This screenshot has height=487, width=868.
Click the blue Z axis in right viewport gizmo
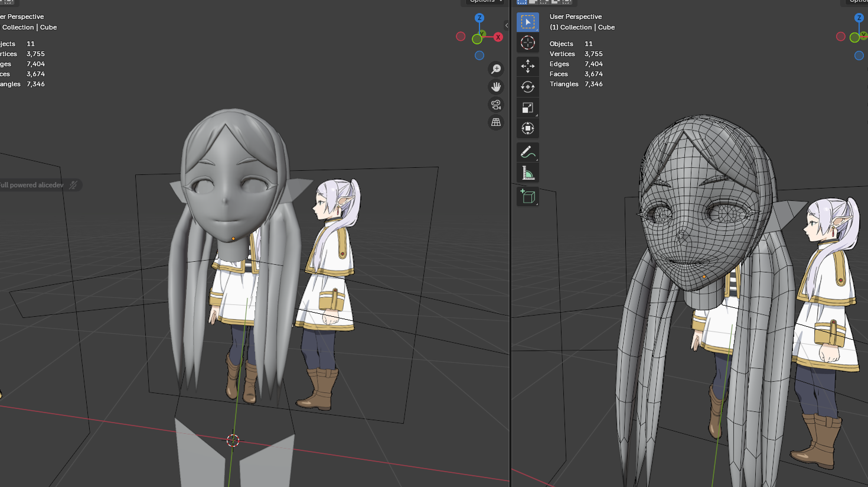coord(859,18)
